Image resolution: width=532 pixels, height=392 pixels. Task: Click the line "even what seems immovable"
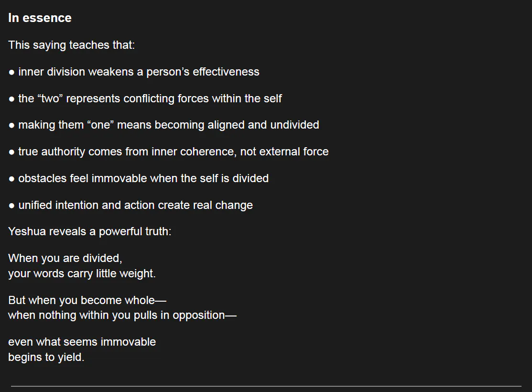82,342
